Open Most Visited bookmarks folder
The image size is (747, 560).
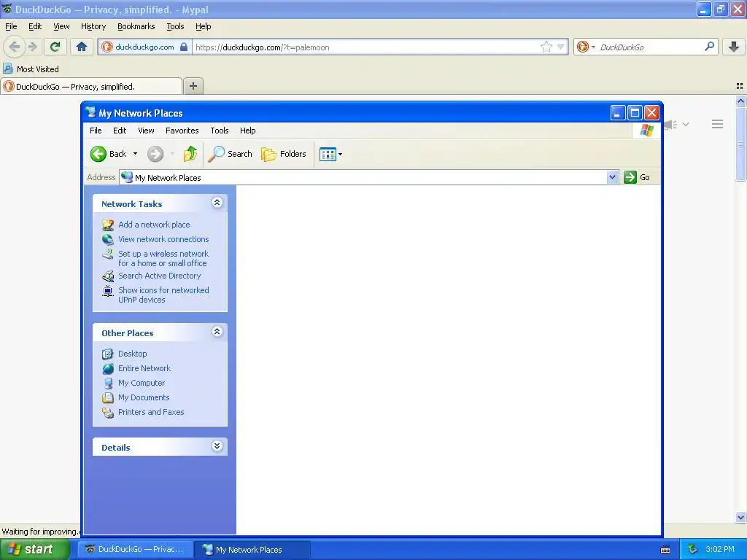31,69
